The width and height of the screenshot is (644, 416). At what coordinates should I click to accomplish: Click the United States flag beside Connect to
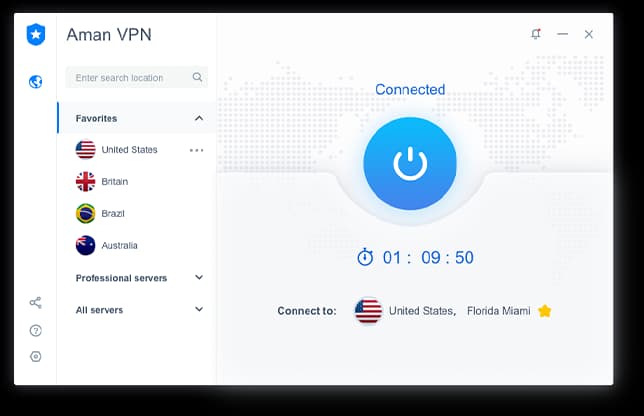(x=368, y=311)
